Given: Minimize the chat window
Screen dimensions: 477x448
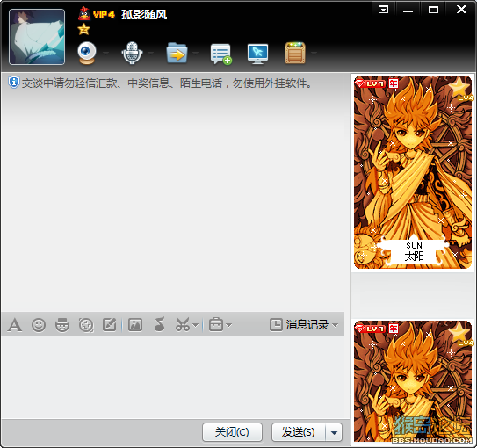Looking at the screenshot, I should coord(408,10).
